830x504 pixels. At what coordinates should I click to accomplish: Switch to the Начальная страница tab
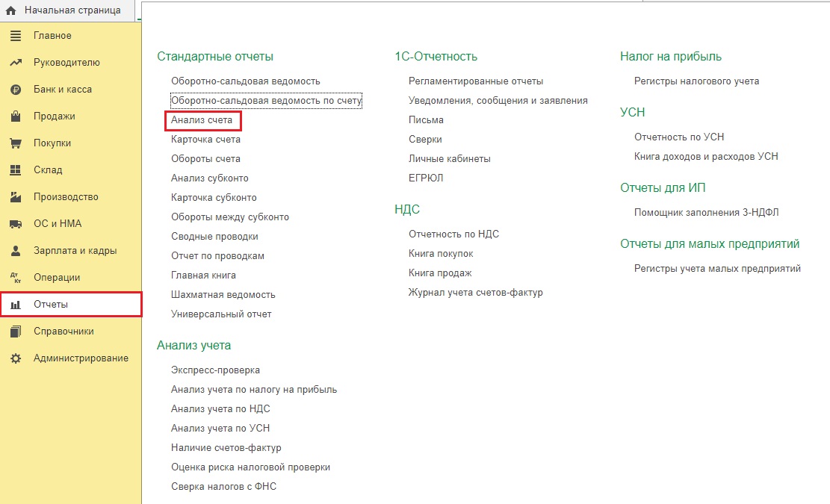click(72, 10)
